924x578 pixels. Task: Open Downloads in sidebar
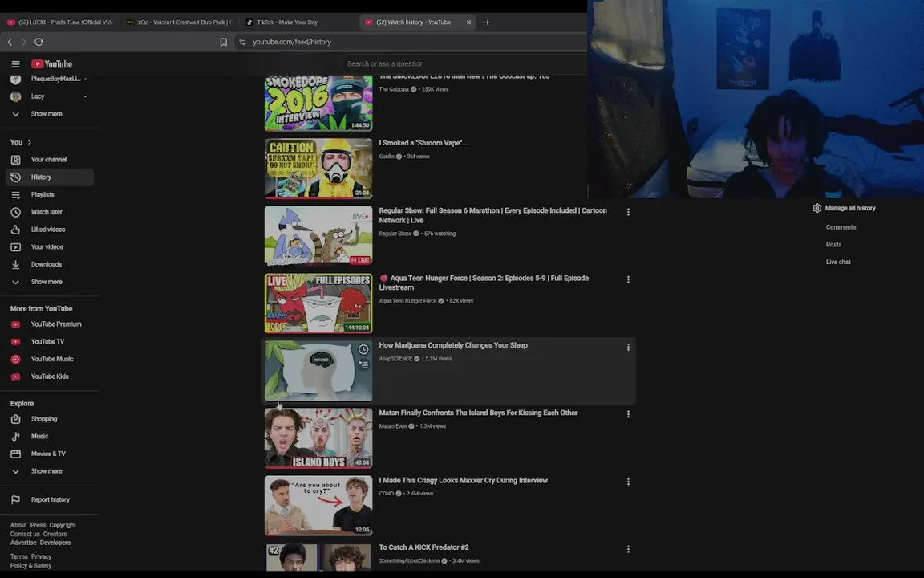[x=50, y=264]
